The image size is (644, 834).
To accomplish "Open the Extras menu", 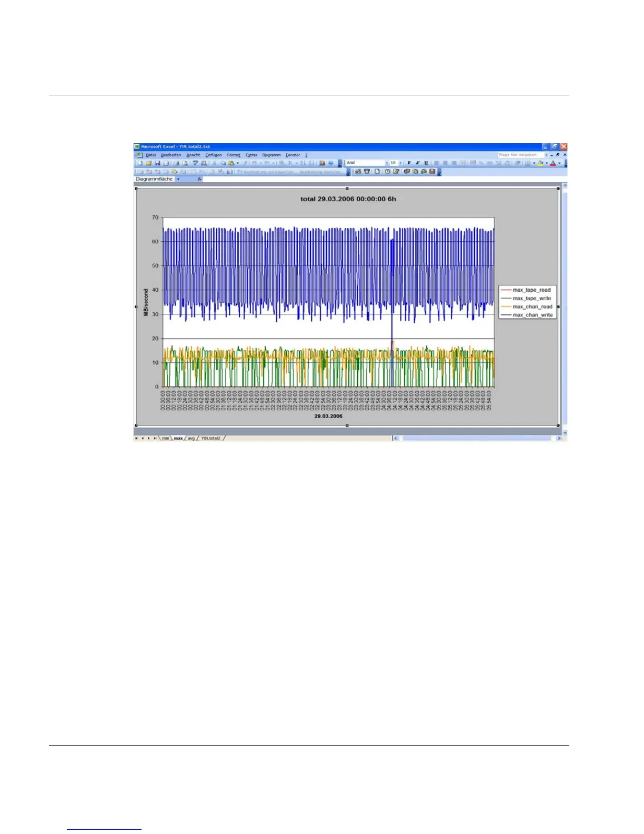I will (x=251, y=155).
